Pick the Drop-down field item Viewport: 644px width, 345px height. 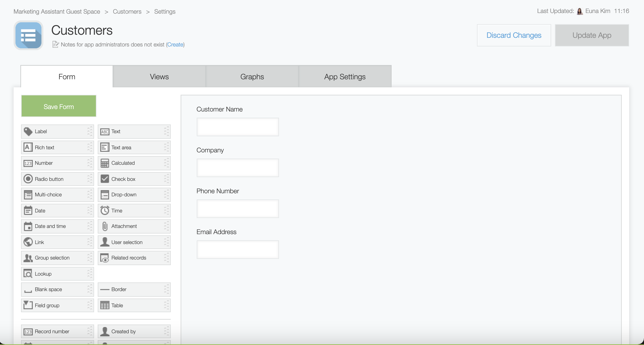click(x=134, y=195)
